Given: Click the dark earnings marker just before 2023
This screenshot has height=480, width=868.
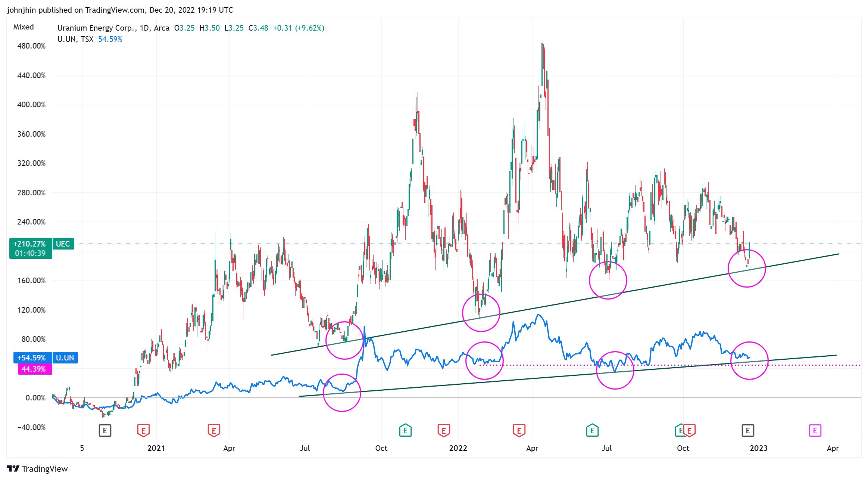Looking at the screenshot, I should [x=748, y=430].
